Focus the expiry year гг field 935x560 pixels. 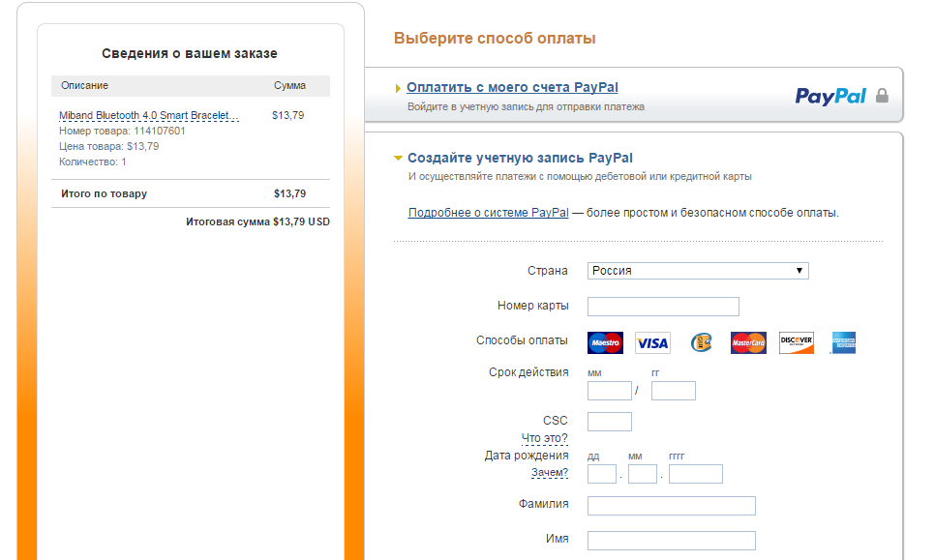[x=674, y=391]
